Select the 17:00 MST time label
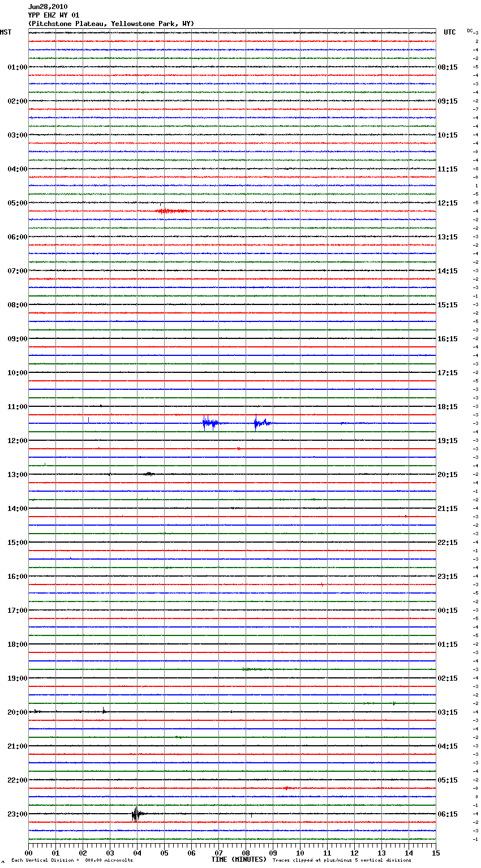Screen dimensions: 481x868 tap(18, 611)
